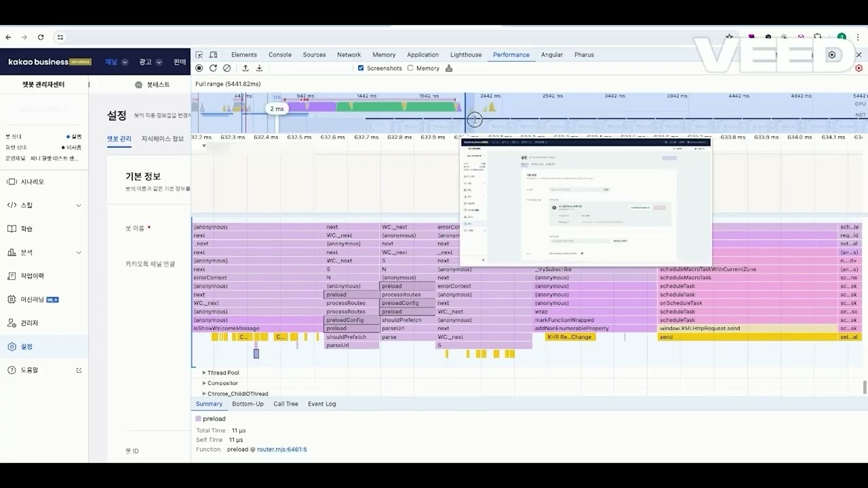Click the 챗봇 관리자센터 title
The image size is (868, 488).
(43, 85)
